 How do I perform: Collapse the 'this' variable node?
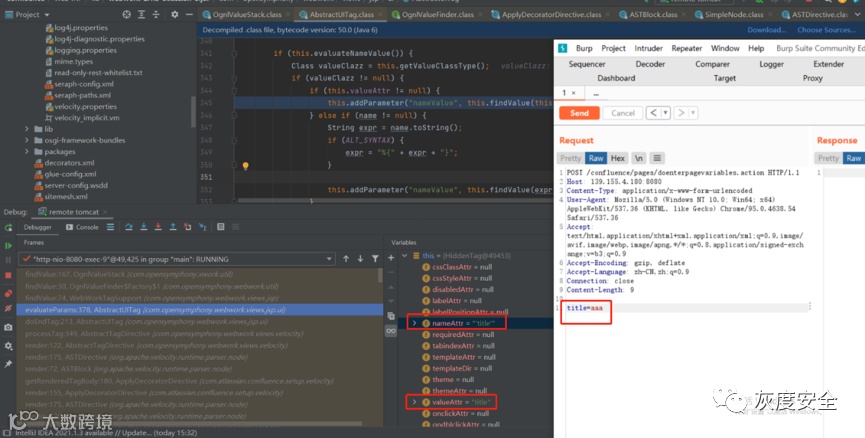click(404, 255)
